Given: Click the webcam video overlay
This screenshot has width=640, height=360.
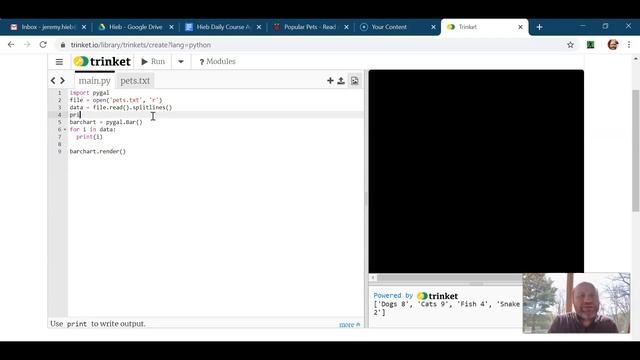Looking at the screenshot, I should click(576, 303).
